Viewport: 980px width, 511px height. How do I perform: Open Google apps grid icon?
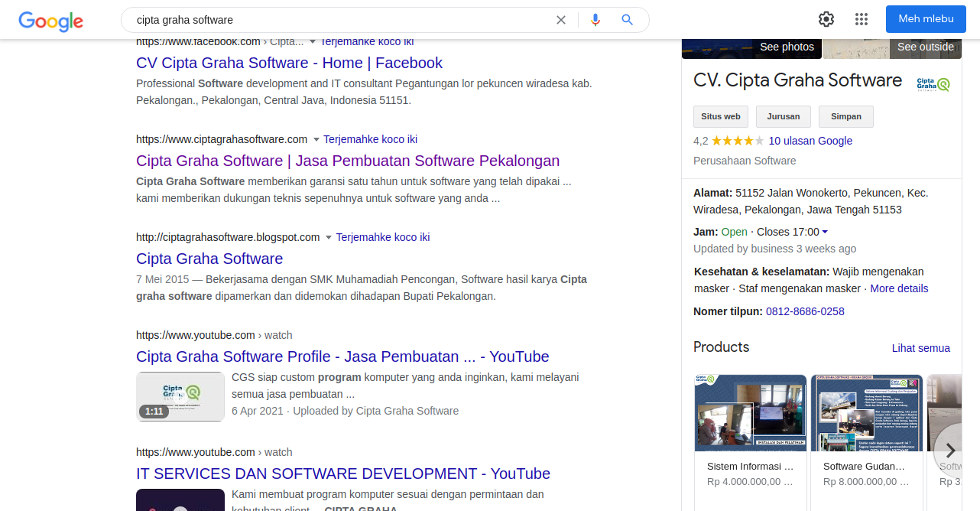(862, 19)
